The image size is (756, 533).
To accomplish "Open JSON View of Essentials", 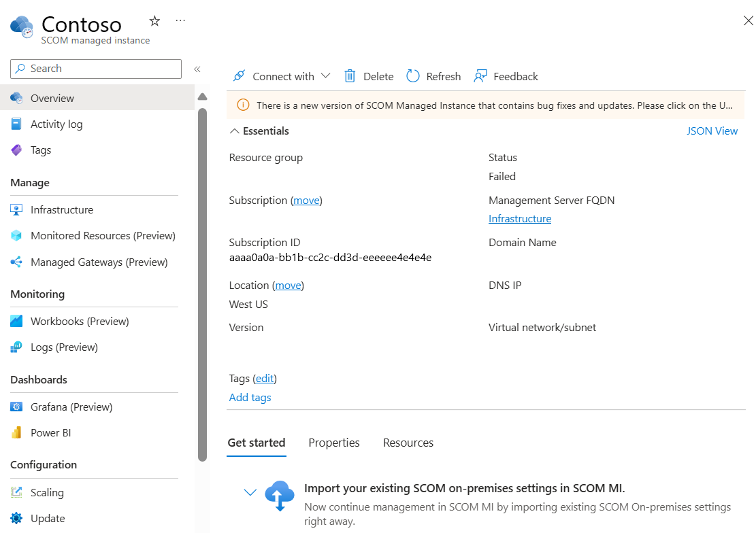I will [x=712, y=131].
